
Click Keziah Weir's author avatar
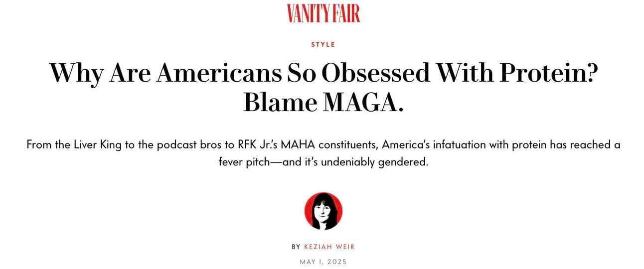point(323,211)
